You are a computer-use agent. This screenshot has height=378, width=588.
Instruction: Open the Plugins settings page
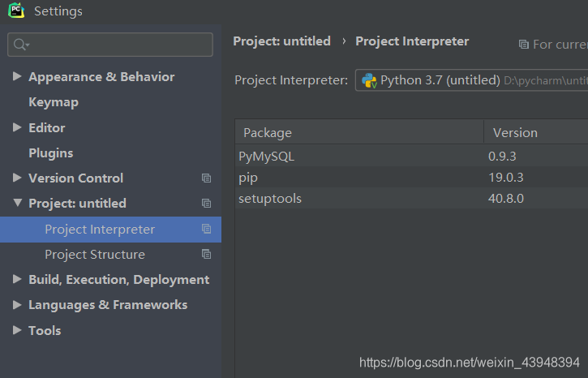(51, 153)
